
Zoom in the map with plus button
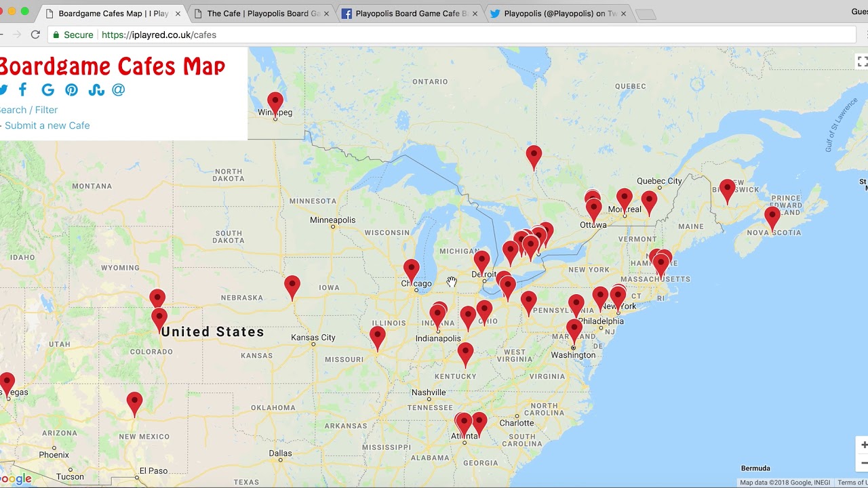point(863,445)
